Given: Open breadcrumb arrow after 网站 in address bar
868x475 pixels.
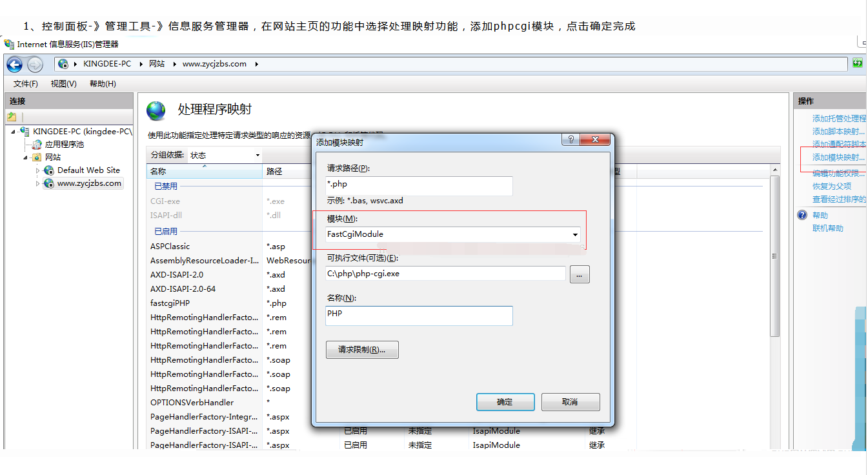Looking at the screenshot, I should (x=174, y=64).
